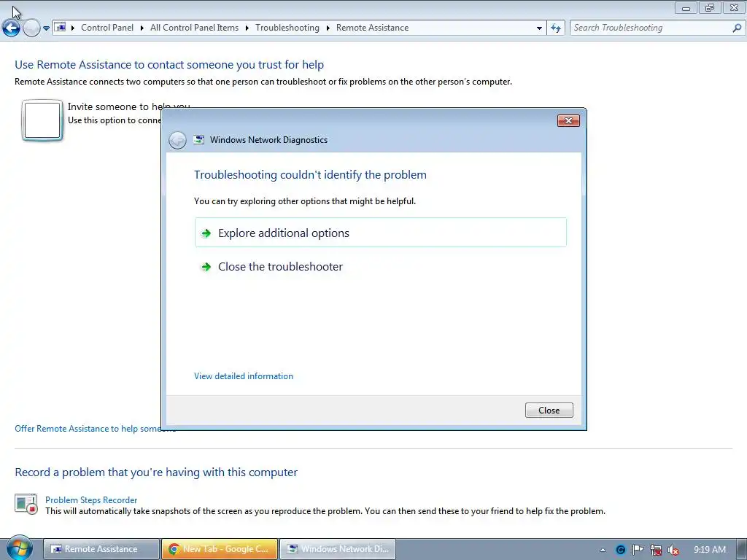Click the heading "Troubleshooting couldn't identify the problem"
This screenshot has width=747, height=560.
(310, 175)
